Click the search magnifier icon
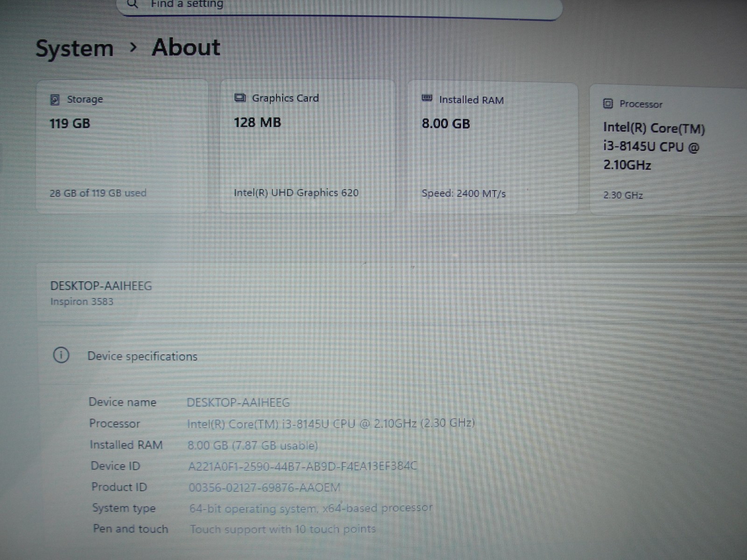Image resolution: width=747 pixels, height=560 pixels. pyautogui.click(x=133, y=4)
